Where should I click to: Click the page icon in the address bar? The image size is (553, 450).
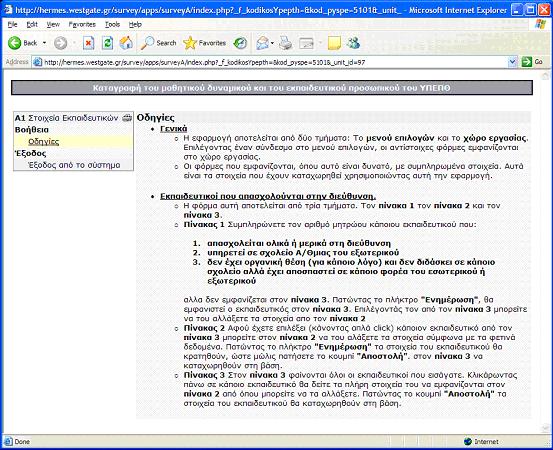coord(37,62)
